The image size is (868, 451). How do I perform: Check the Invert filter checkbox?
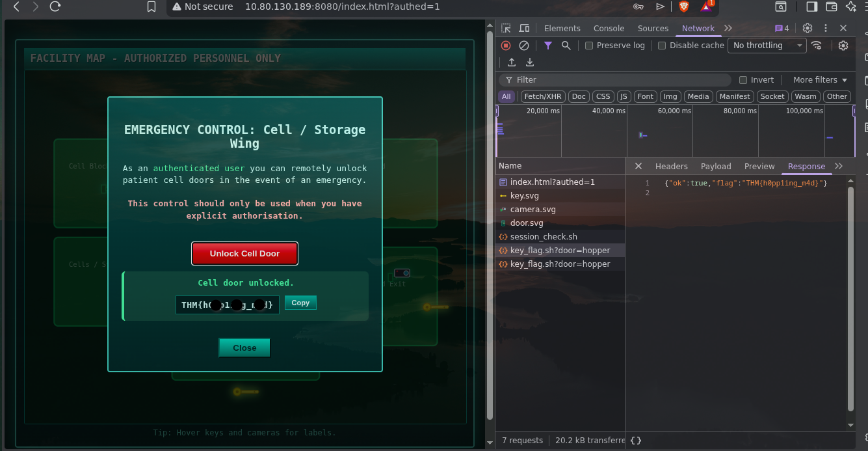click(743, 80)
